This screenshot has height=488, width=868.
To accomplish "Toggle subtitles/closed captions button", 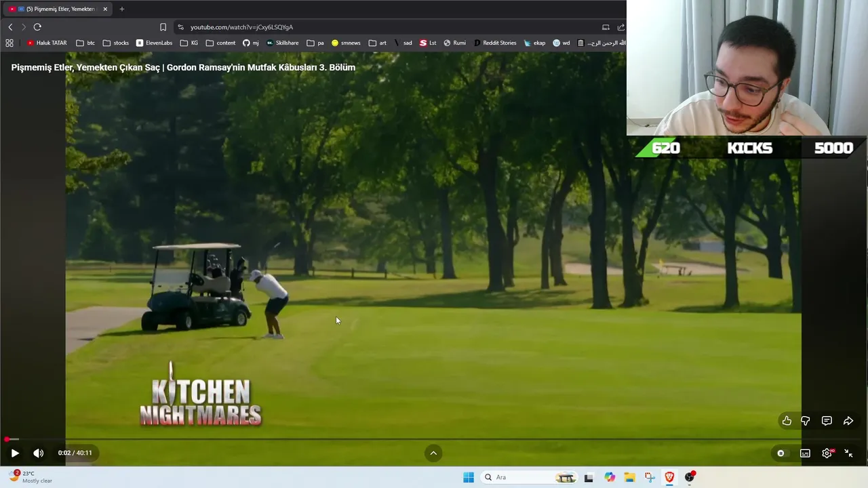I will click(x=805, y=453).
